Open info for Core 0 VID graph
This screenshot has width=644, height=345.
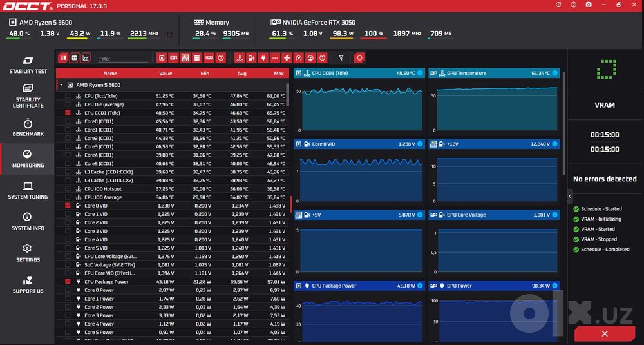[420, 144]
